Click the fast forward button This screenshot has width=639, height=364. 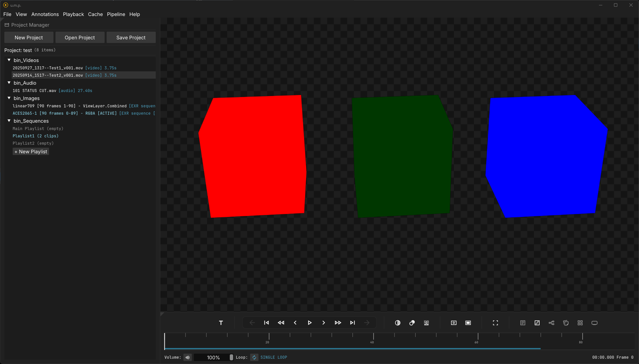pyautogui.click(x=338, y=323)
